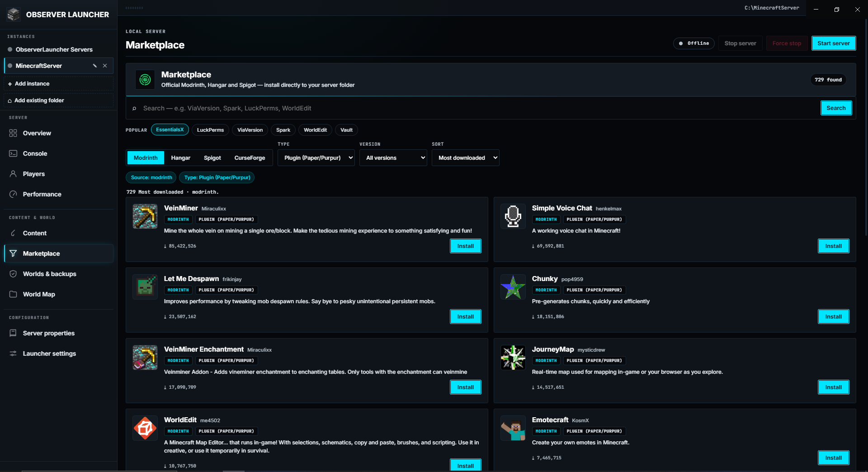Screen dimensions: 868x472
Task: Switch to the Spigot source tab
Action: pyautogui.click(x=212, y=158)
